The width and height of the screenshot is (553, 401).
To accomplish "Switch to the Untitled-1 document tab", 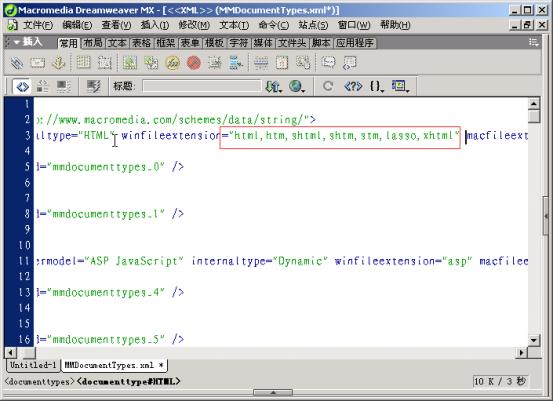I will tap(33, 365).
